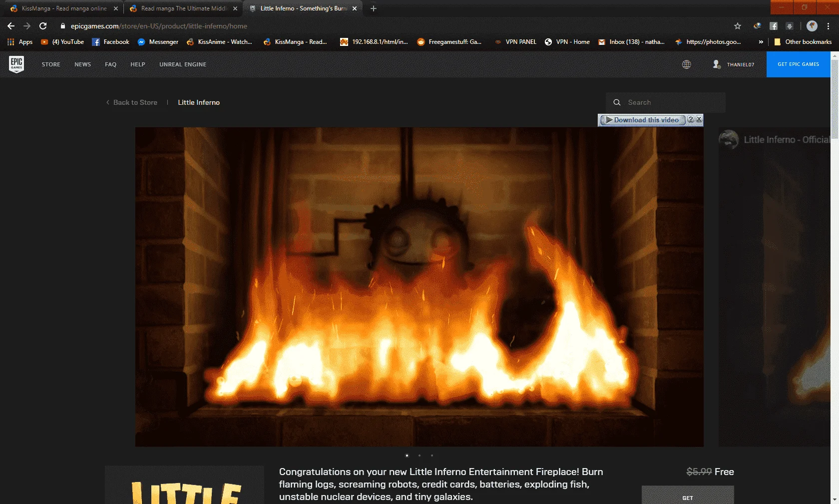Open the KissManga - Read bookmark

click(295, 42)
